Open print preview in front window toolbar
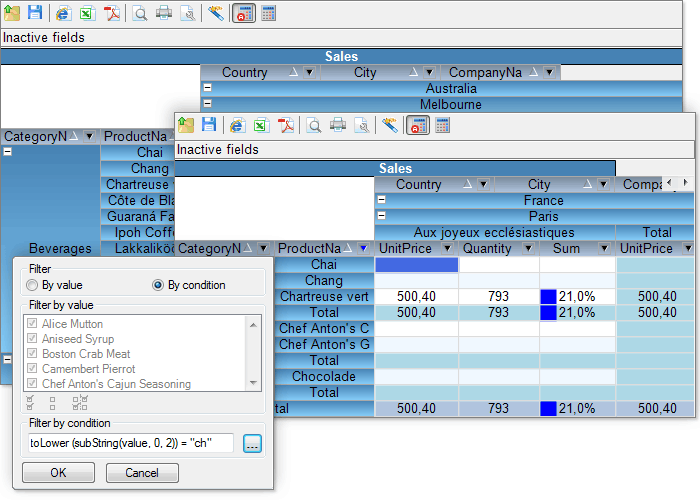Screen dimensions: 700x500 tap(314, 125)
